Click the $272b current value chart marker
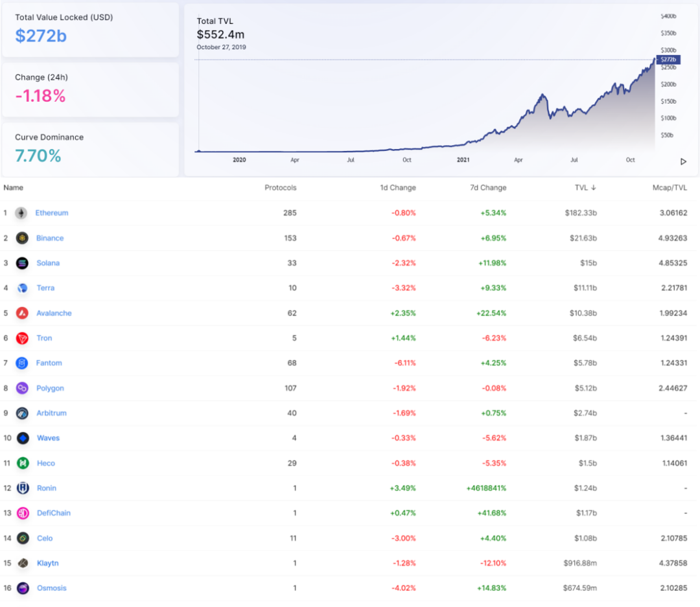 pyautogui.click(x=668, y=60)
